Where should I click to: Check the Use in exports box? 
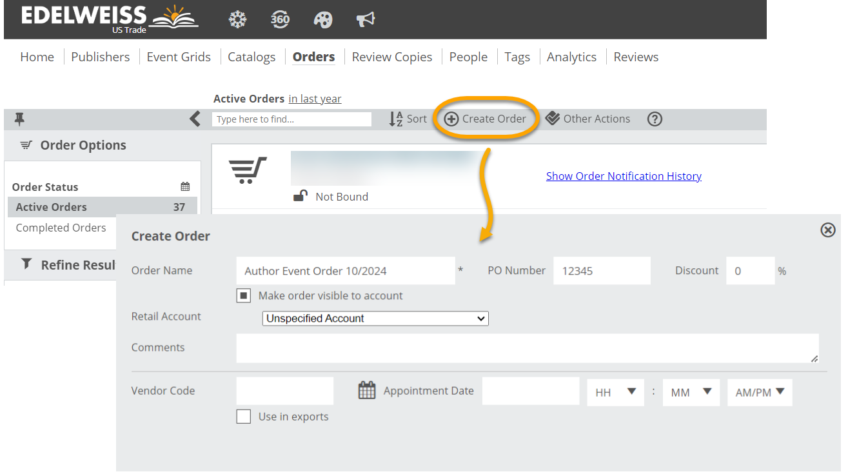tap(243, 417)
